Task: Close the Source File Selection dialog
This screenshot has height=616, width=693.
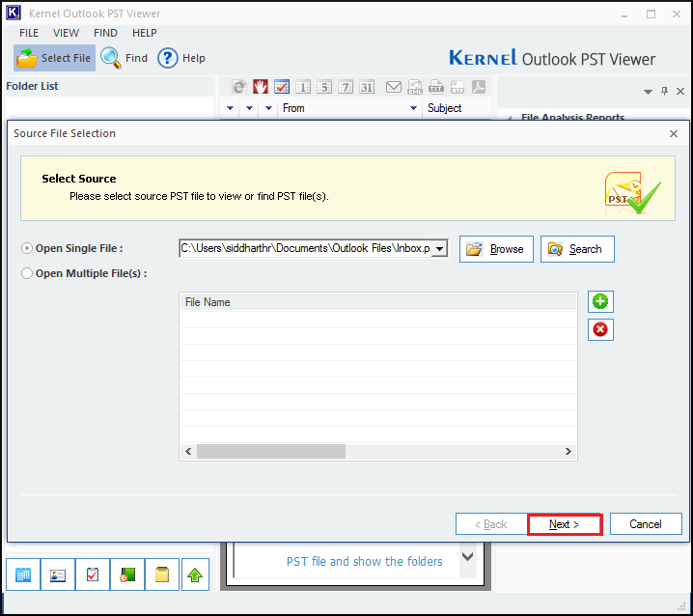Action: (x=673, y=133)
